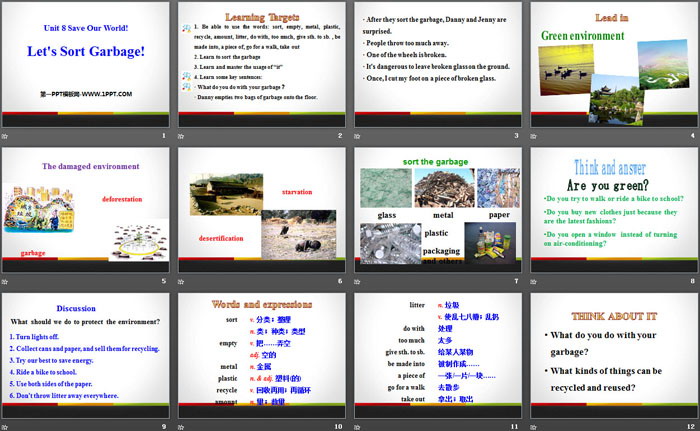Select slide 10 Words and expressions
Image resolution: width=700 pixels, height=431 pixels.
click(x=262, y=356)
